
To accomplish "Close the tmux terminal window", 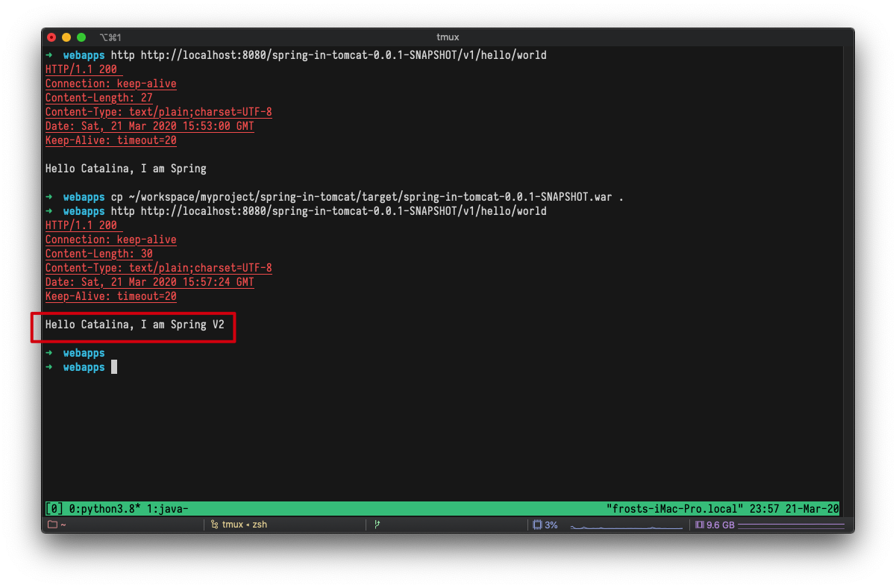I will (x=51, y=37).
